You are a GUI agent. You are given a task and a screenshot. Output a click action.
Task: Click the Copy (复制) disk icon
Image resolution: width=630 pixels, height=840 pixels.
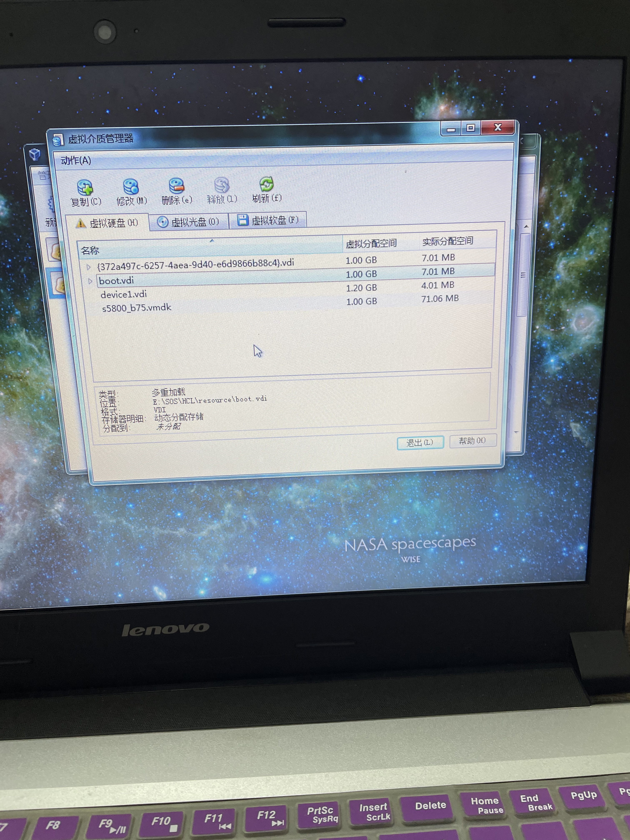click(x=85, y=187)
